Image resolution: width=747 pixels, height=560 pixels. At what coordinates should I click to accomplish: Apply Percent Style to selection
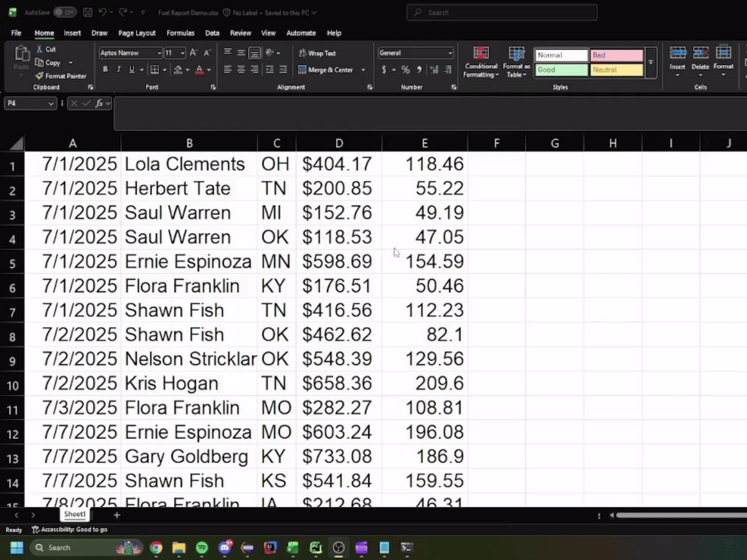[406, 70]
